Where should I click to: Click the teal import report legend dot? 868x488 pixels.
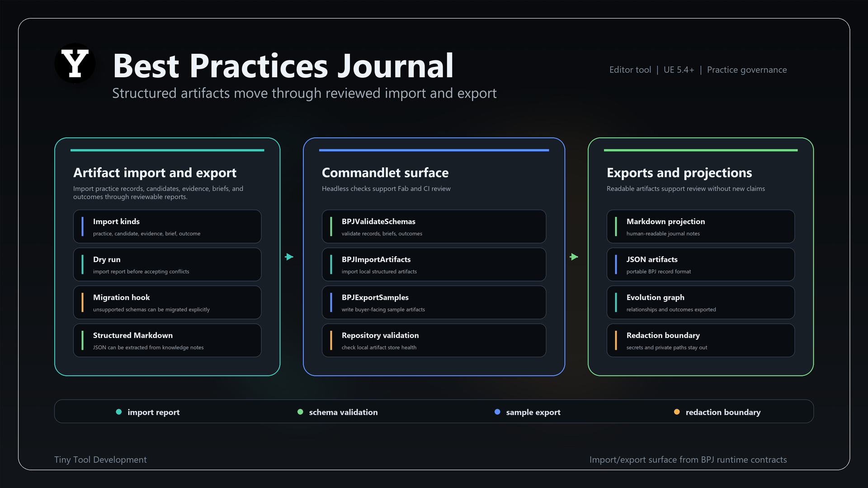119,412
